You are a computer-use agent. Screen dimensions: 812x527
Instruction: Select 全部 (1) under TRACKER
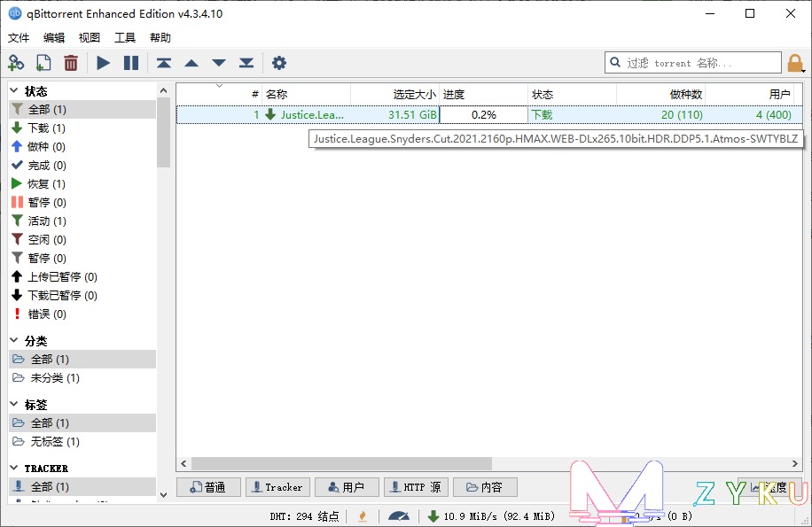(x=82, y=486)
